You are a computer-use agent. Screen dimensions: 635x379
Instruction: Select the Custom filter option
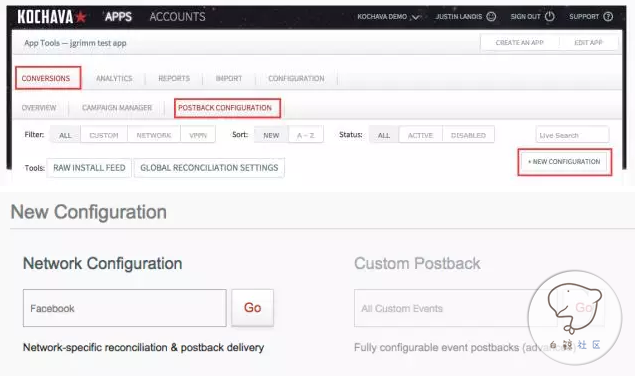pos(104,135)
